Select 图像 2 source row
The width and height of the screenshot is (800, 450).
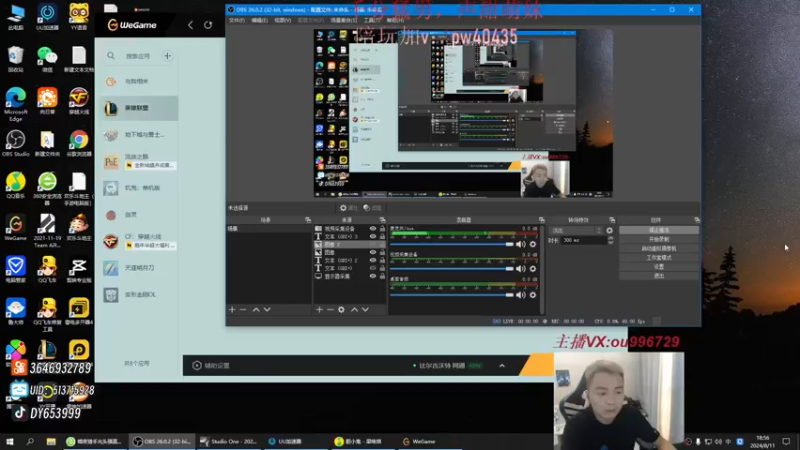[349, 244]
